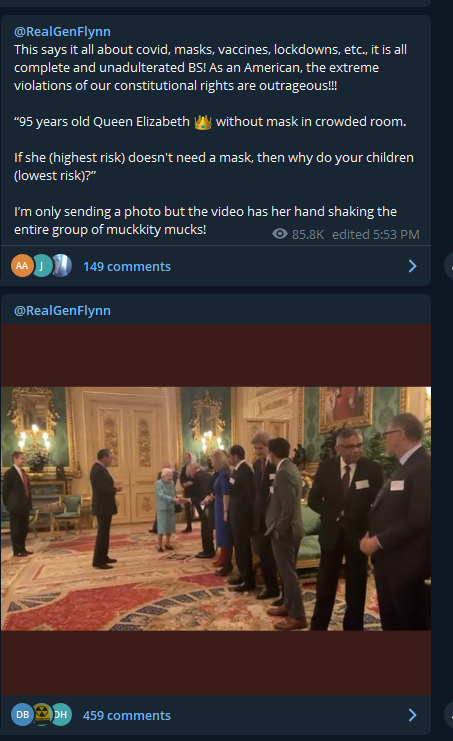Open the 149 comments link
The height and width of the screenshot is (741, 453).
[127, 267]
